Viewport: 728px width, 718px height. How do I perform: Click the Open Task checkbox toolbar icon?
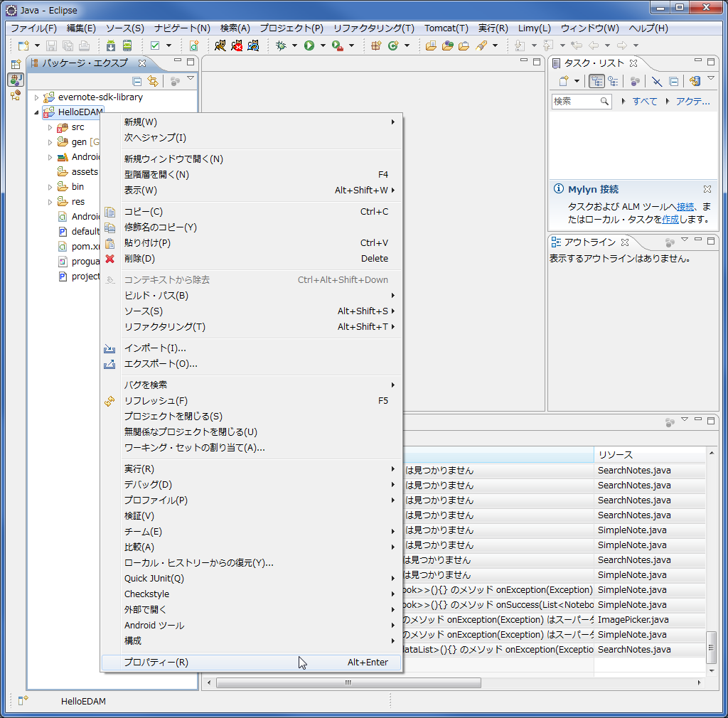click(155, 45)
